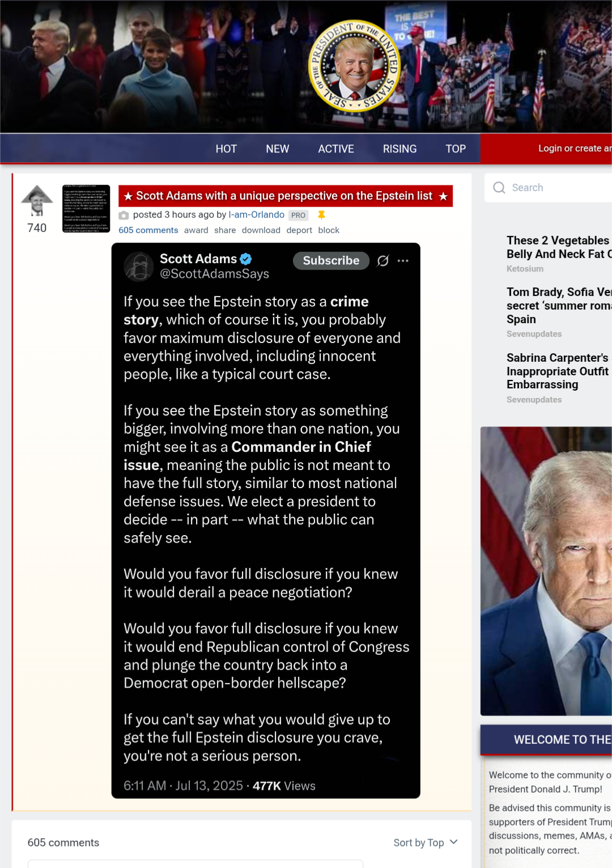Viewport: 612px width, 868px height.
Task: Click the search magnifier icon
Action: [499, 188]
